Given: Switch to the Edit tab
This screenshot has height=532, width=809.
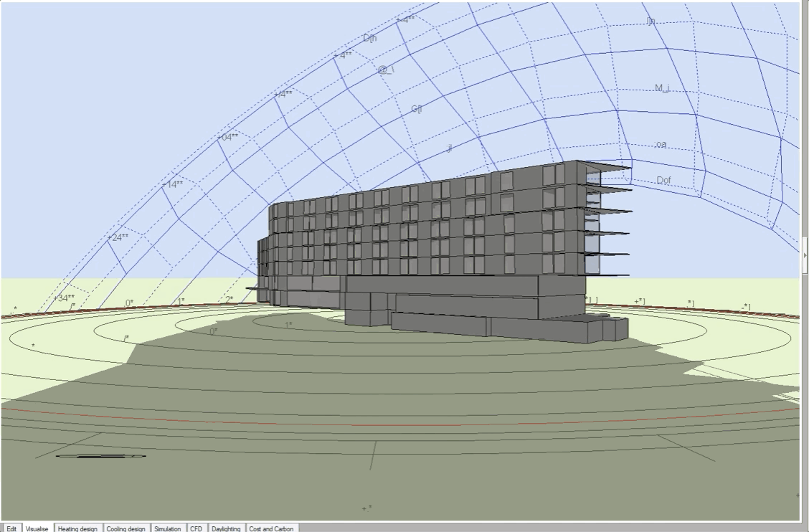Looking at the screenshot, I should [11, 528].
